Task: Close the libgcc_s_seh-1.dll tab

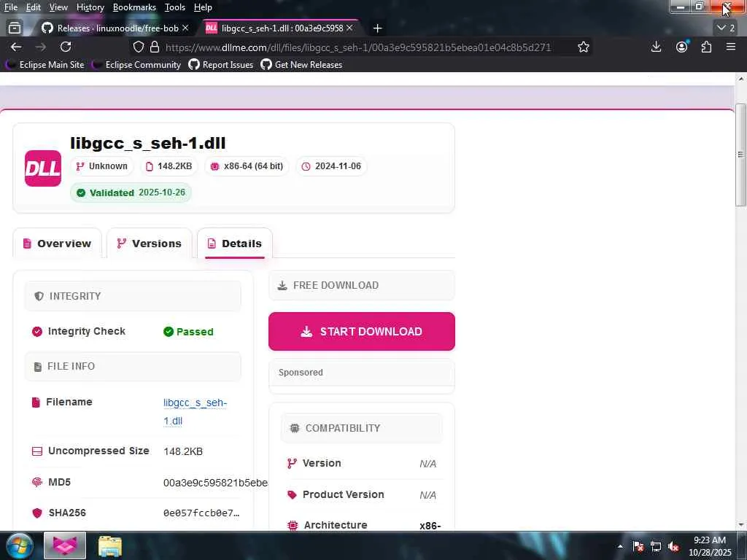Action: (x=349, y=28)
